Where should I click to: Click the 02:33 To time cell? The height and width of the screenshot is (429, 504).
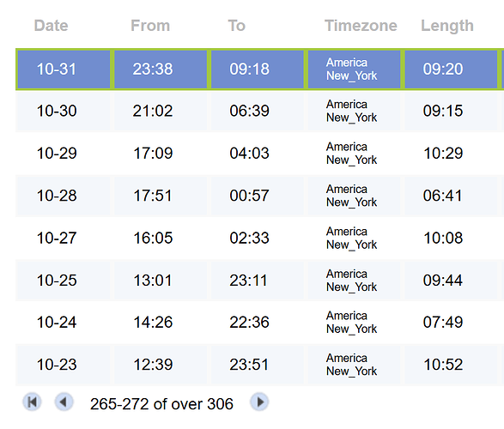click(x=257, y=238)
